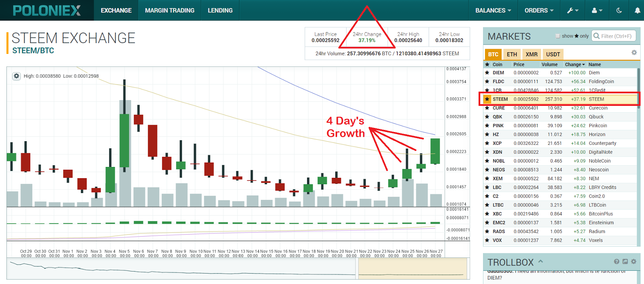Toggle favorite star for NEOS
Screen dimensions: 644x284
pos(487,170)
